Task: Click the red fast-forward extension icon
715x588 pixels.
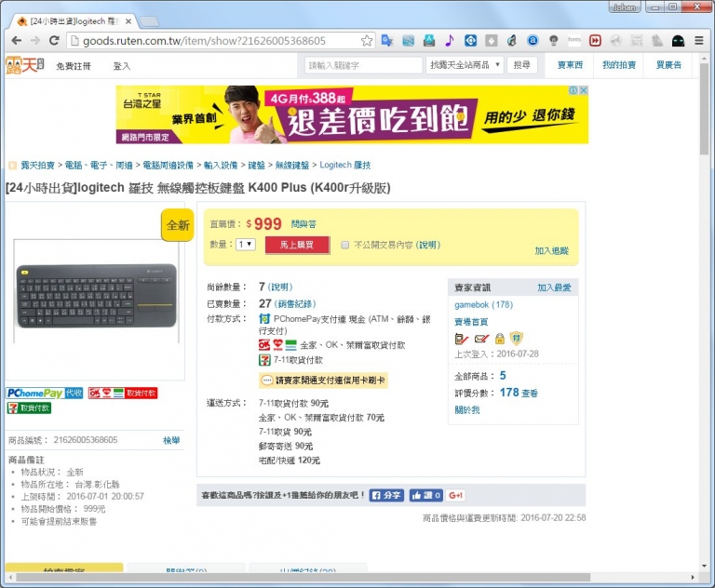Action: pyautogui.click(x=595, y=41)
